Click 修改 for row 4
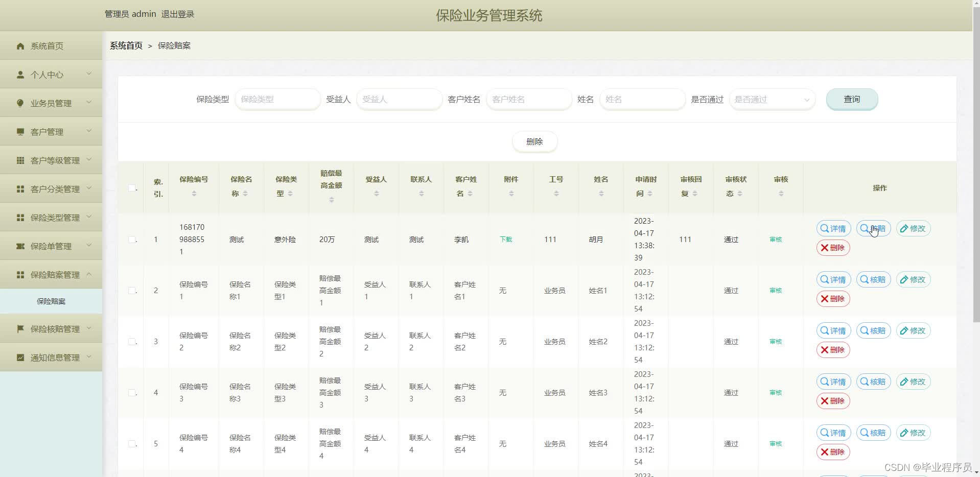The height and width of the screenshot is (477, 980). [913, 381]
